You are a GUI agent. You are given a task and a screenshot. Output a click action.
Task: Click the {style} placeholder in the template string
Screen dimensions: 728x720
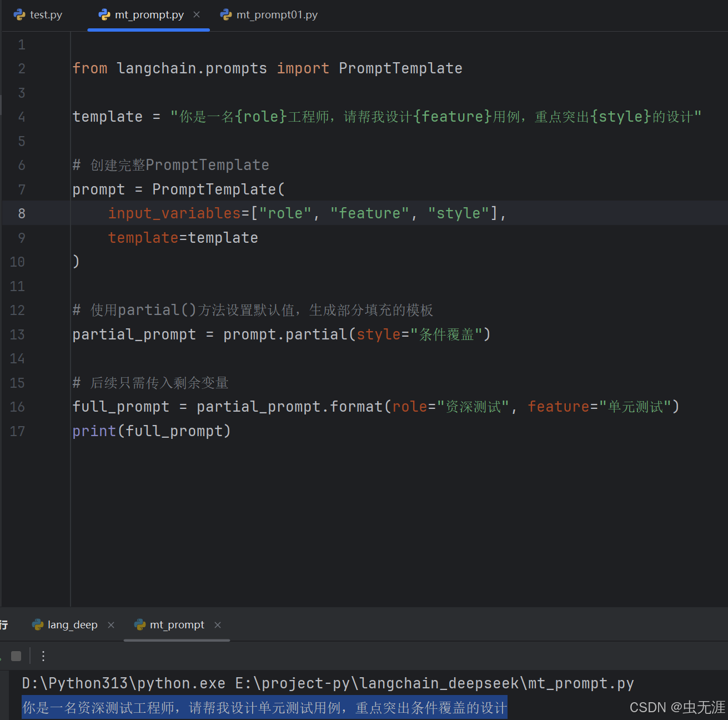(x=621, y=117)
